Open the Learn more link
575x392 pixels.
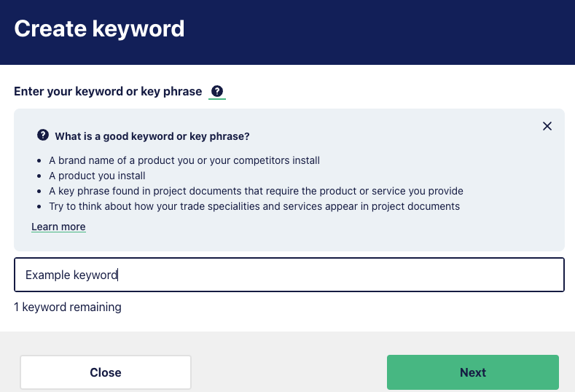coord(58,227)
